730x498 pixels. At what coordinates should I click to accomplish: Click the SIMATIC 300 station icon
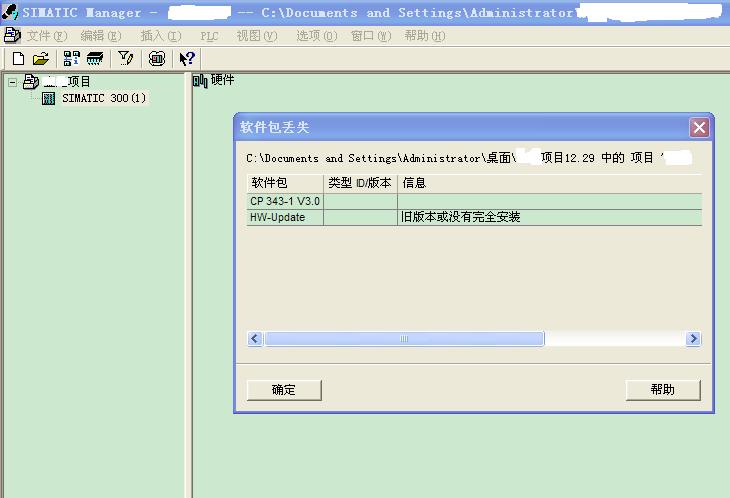click(48, 98)
